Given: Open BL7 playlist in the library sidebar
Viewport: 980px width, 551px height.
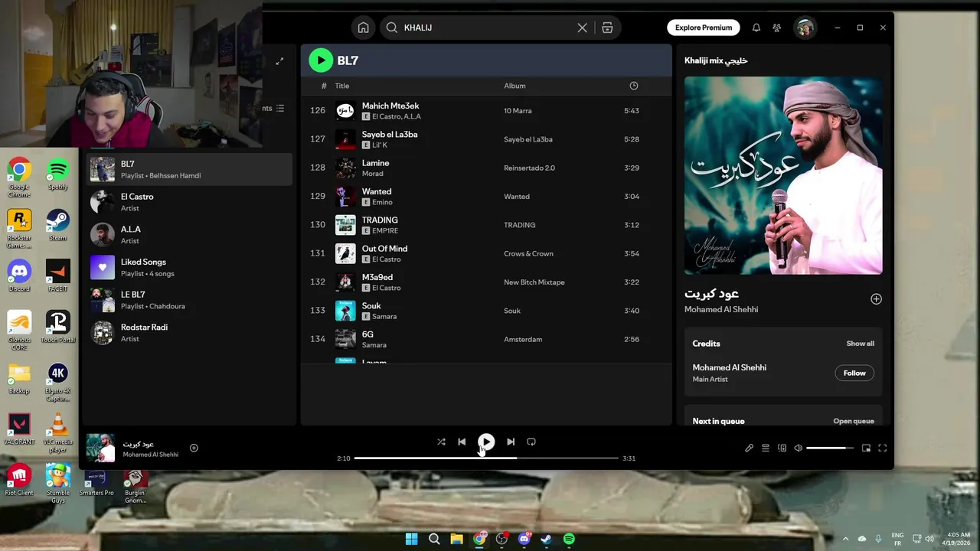Looking at the screenshot, I should 189,169.
